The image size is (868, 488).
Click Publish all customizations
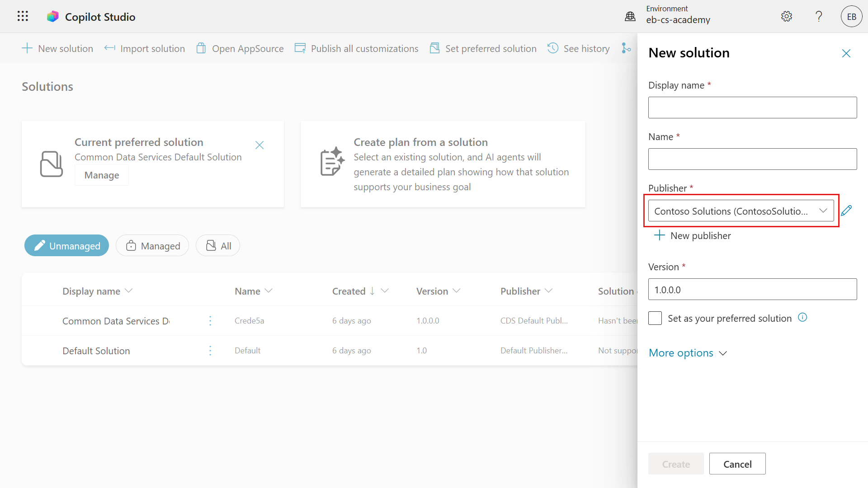(x=356, y=48)
